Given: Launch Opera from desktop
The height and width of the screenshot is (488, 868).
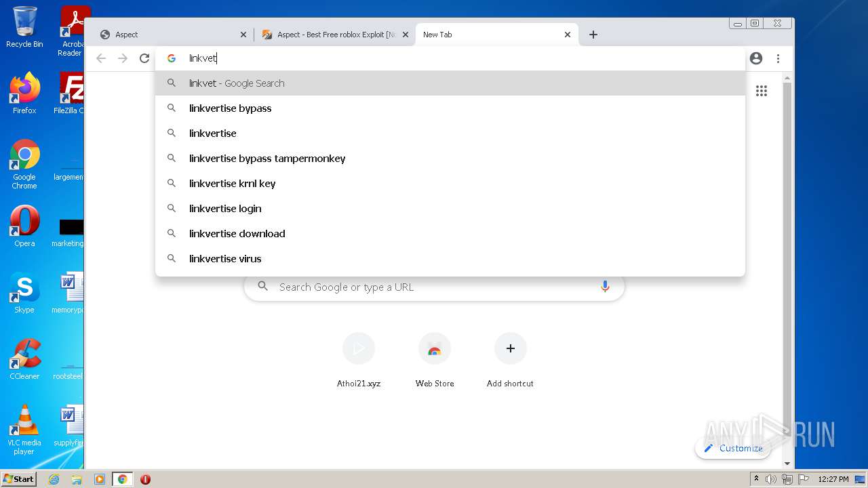Looking at the screenshot, I should point(24,226).
